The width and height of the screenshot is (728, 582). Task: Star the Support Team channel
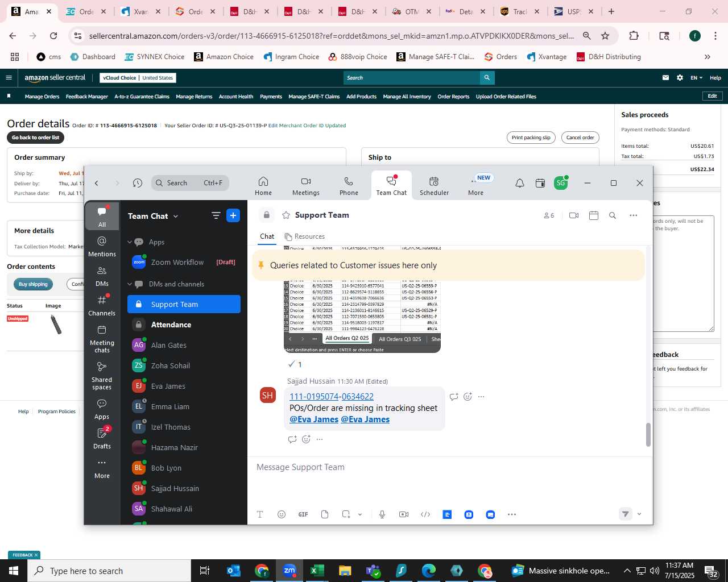pyautogui.click(x=286, y=215)
